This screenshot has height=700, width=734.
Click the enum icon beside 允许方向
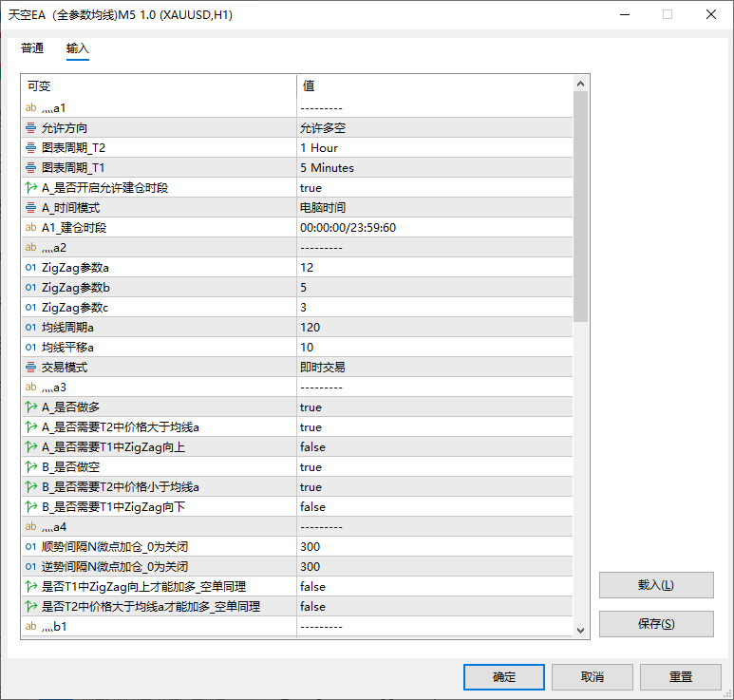click(31, 128)
